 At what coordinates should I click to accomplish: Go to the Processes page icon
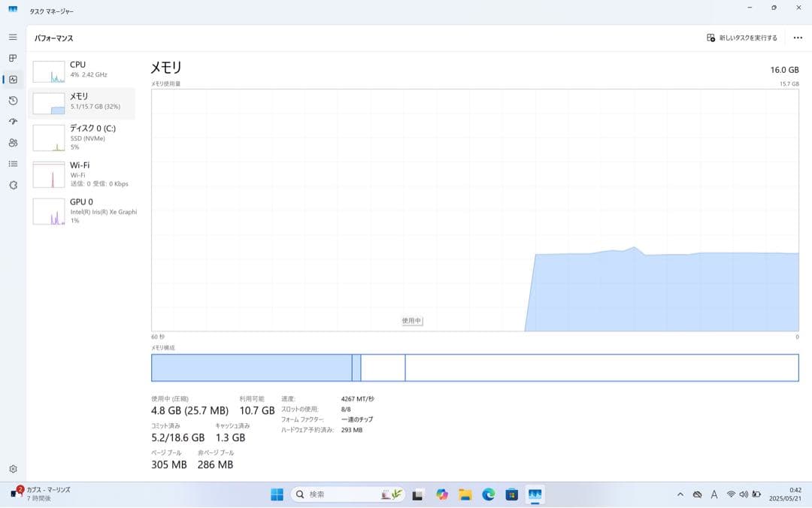coord(13,58)
